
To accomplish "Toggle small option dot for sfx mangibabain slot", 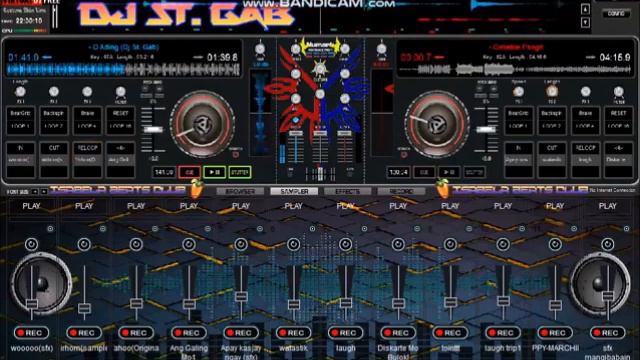I will [x=626, y=229].
